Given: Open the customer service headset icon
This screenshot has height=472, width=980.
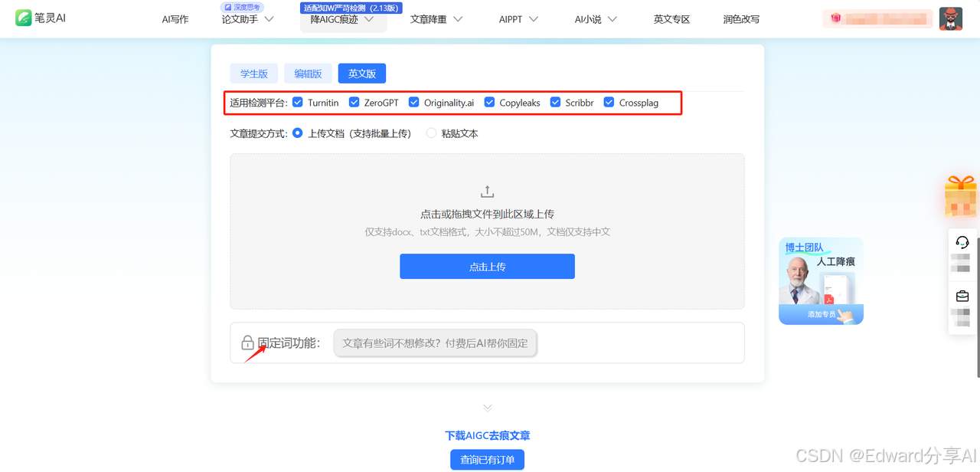Looking at the screenshot, I should 962,242.
